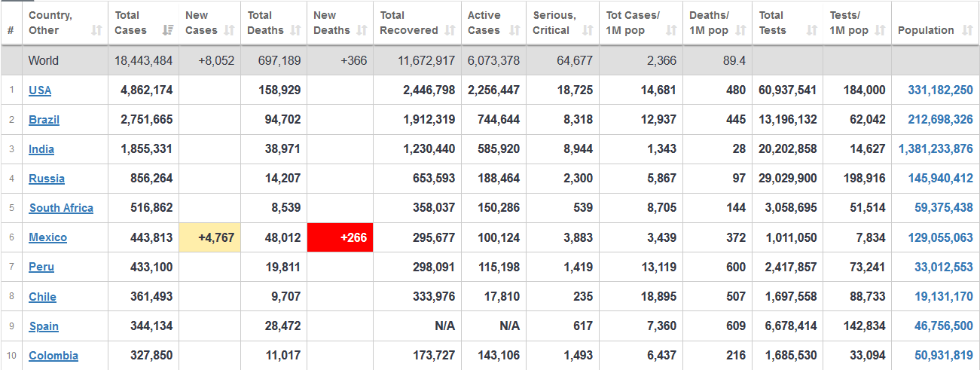980x370 pixels.
Task: Click the New Deaths sort icon
Action: pyautogui.click(x=362, y=31)
